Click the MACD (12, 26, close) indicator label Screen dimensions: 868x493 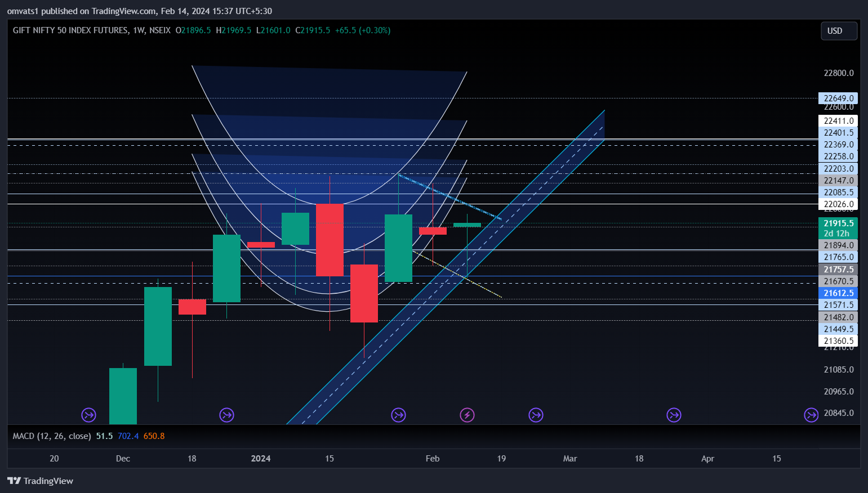[x=52, y=436]
